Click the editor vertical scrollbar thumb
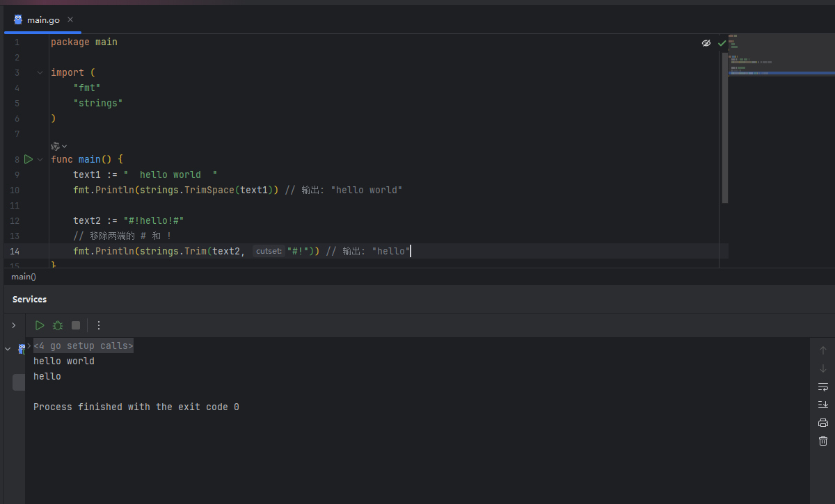This screenshot has height=504, width=835. click(x=725, y=127)
